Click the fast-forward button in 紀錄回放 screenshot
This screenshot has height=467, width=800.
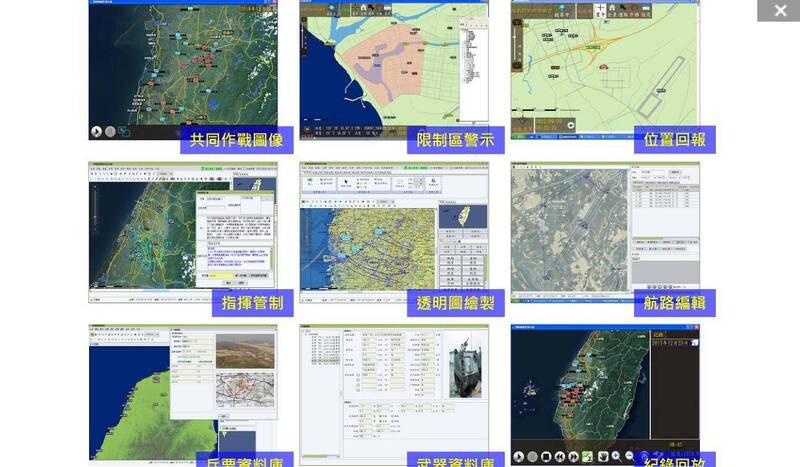point(573,457)
